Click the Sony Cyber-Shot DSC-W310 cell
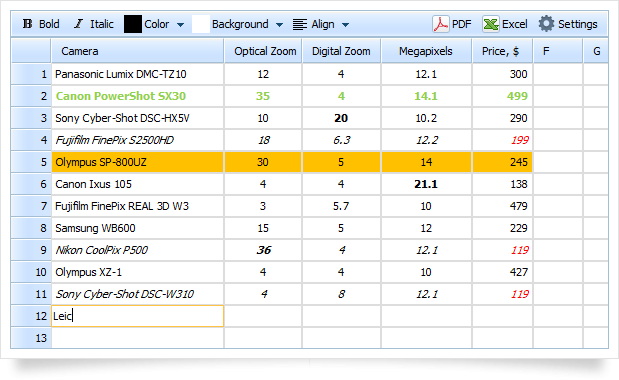This screenshot has width=619, height=380. coord(137,294)
